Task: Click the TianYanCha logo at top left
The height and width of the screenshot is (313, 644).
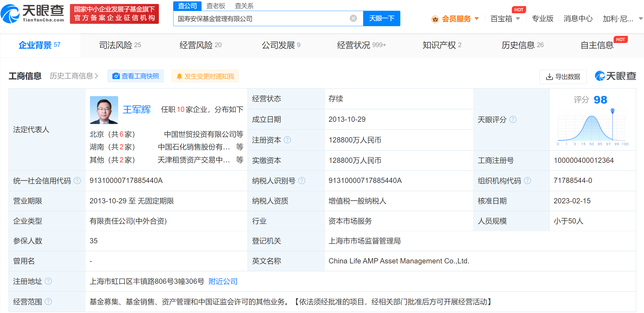Action: [x=32, y=13]
